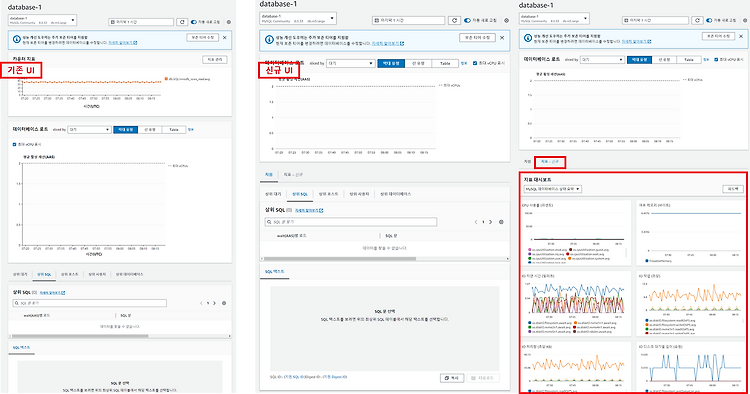Open sliced by dropdown in 기존 UI panel
750x394 pixels.
click(x=89, y=130)
